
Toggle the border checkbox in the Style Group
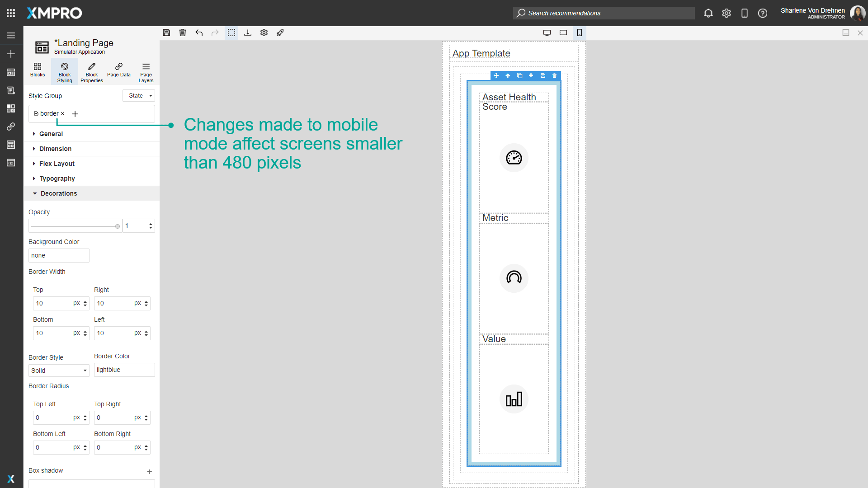(x=37, y=113)
